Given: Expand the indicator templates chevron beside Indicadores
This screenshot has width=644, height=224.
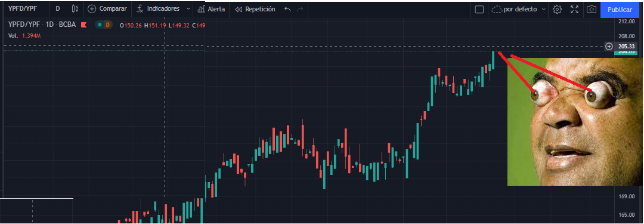Looking at the screenshot, I should tap(188, 8).
